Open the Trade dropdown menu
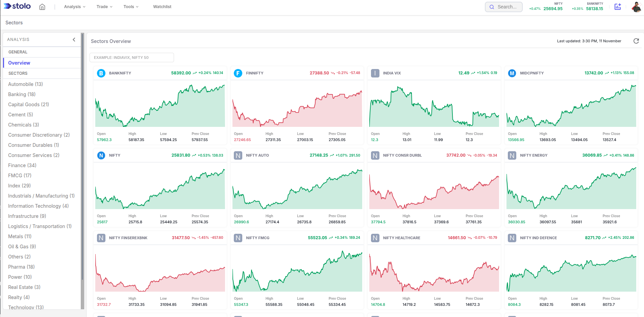Viewport: 644px width, 317px height. 104,7
